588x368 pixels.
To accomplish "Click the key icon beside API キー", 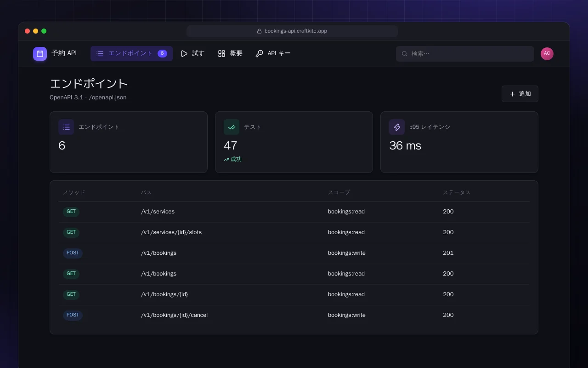I will 259,53.
